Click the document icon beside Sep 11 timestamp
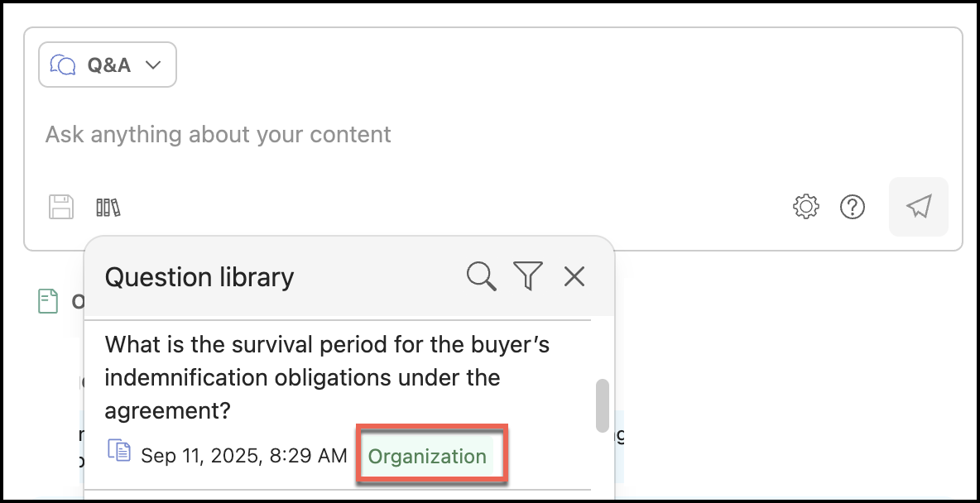The image size is (980, 503). click(x=119, y=452)
